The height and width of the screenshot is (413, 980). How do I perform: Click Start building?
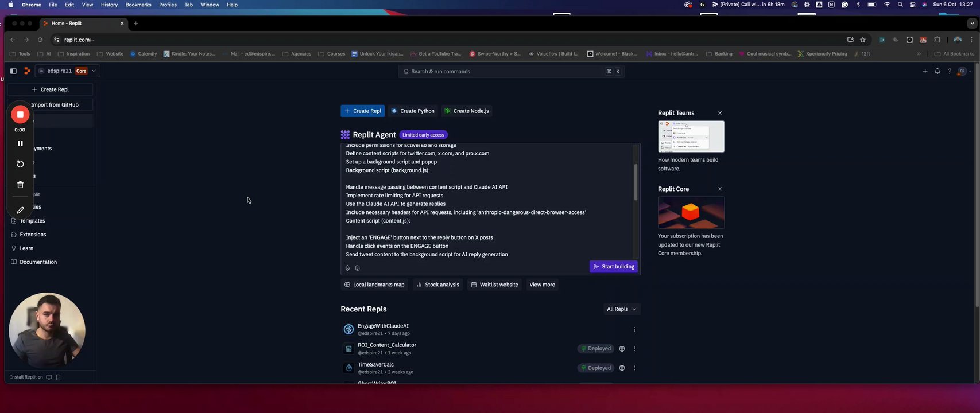(x=614, y=267)
